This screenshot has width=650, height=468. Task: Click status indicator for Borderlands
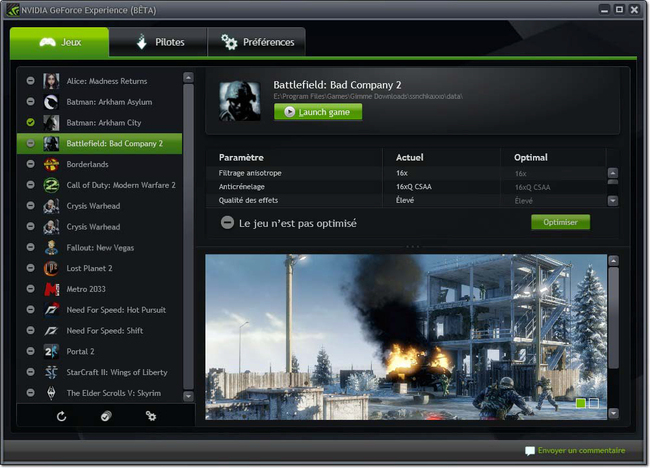point(31,164)
